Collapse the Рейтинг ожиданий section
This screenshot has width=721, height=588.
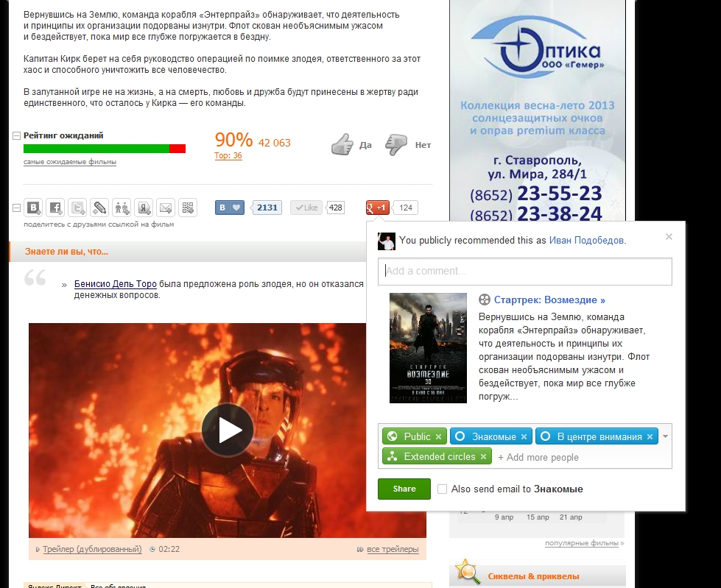pos(16,136)
